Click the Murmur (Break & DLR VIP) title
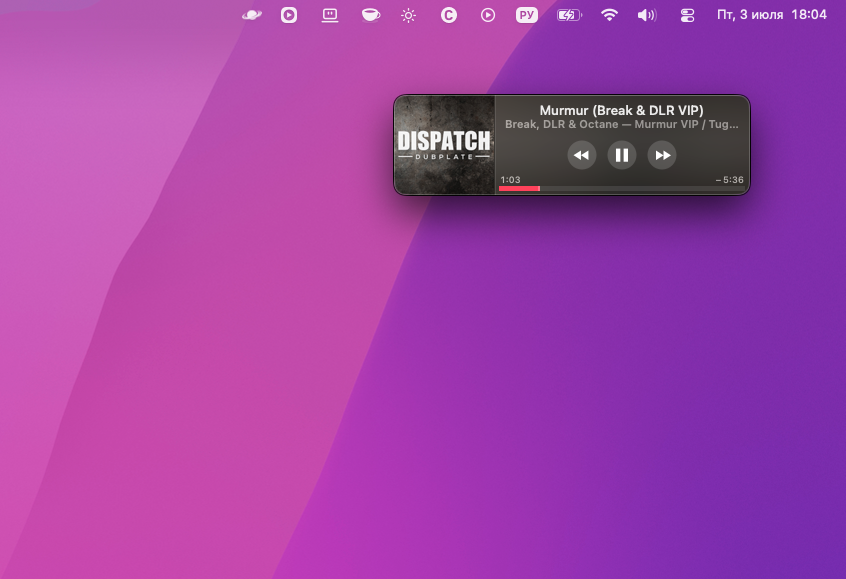This screenshot has width=846, height=579. (x=622, y=110)
